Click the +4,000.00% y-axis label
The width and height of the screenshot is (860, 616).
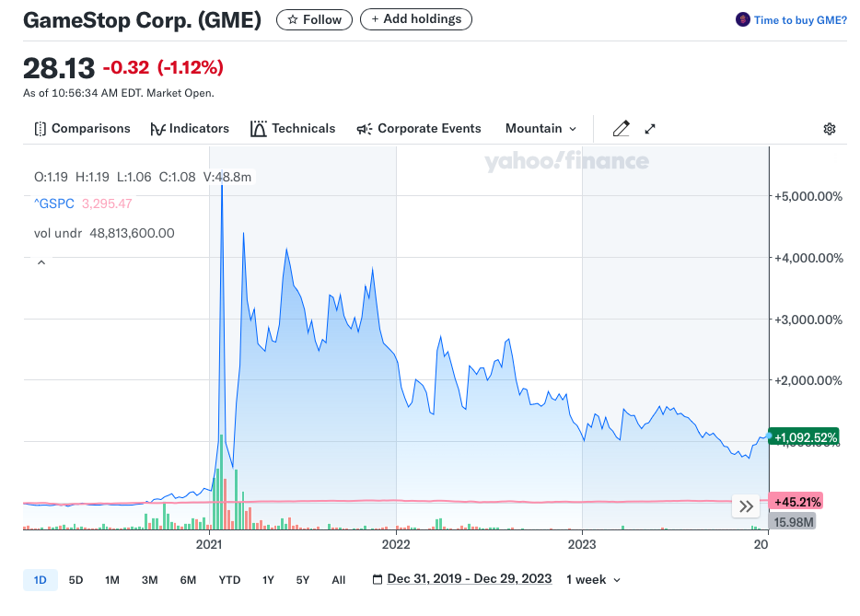click(808, 258)
